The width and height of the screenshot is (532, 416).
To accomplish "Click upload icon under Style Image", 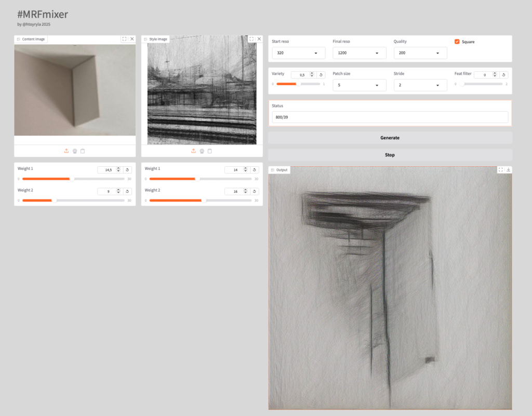I will (x=193, y=151).
